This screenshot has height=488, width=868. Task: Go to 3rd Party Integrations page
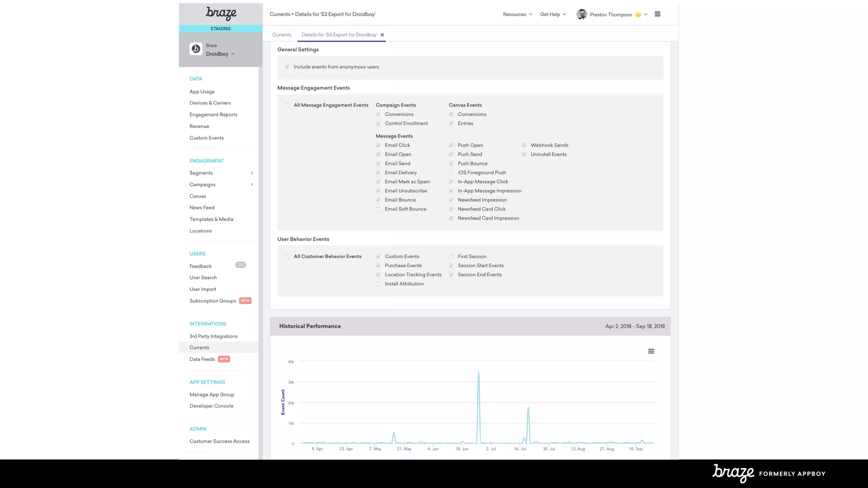[213, 336]
